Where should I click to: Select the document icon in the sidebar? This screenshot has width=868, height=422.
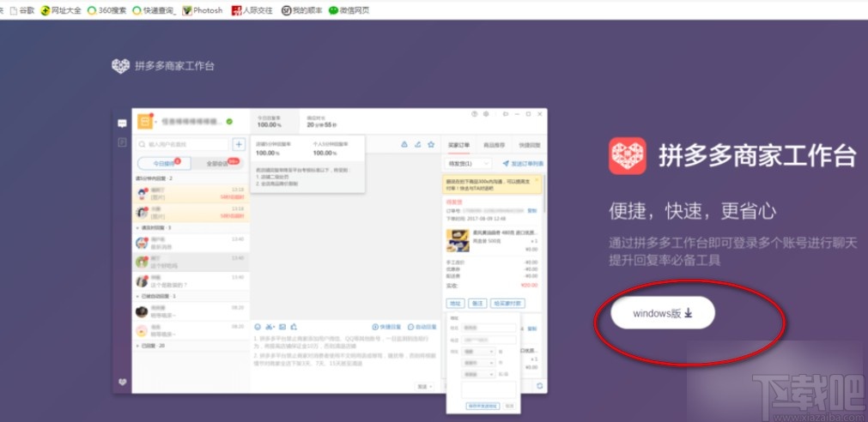pos(122,142)
